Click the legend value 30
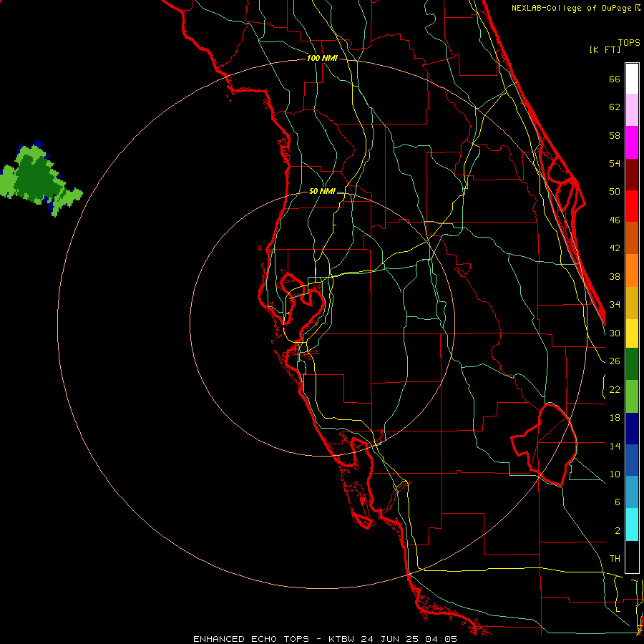 [x=615, y=333]
